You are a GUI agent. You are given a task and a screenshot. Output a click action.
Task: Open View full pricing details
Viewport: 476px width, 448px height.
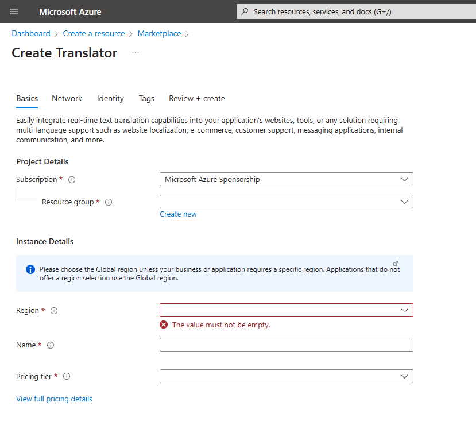(54, 399)
